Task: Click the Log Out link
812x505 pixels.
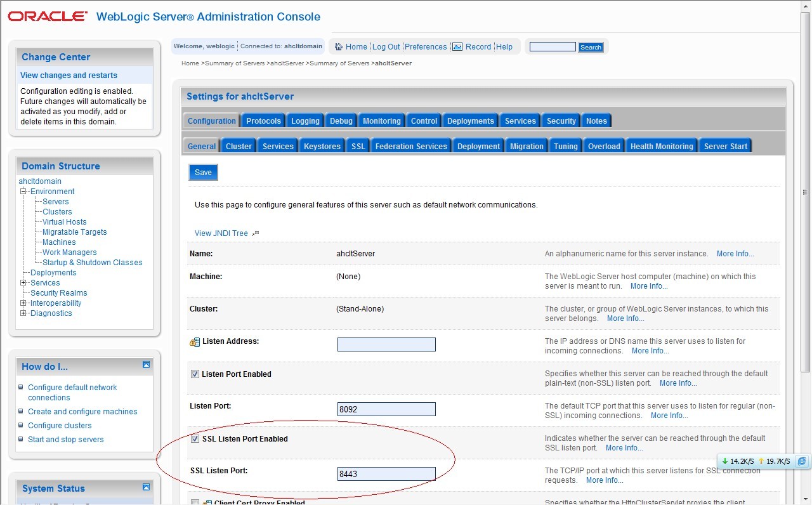Action: (x=386, y=47)
